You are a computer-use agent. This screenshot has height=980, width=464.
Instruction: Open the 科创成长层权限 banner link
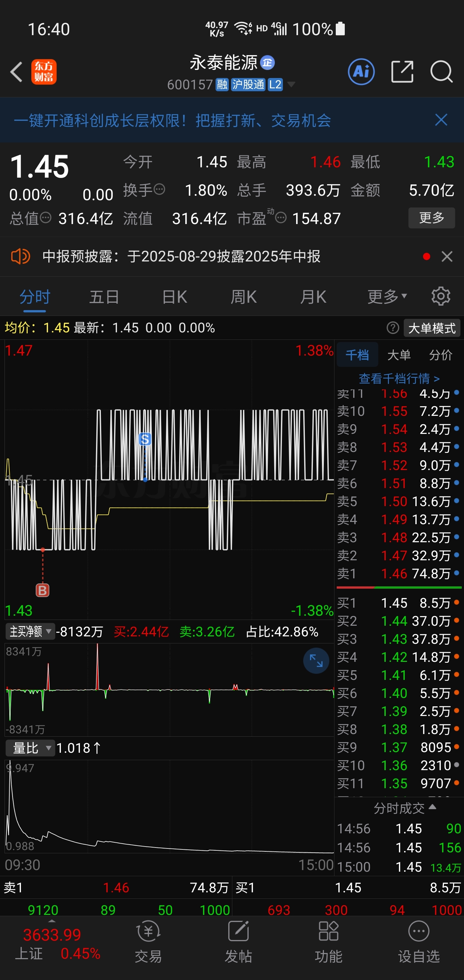pos(172,120)
